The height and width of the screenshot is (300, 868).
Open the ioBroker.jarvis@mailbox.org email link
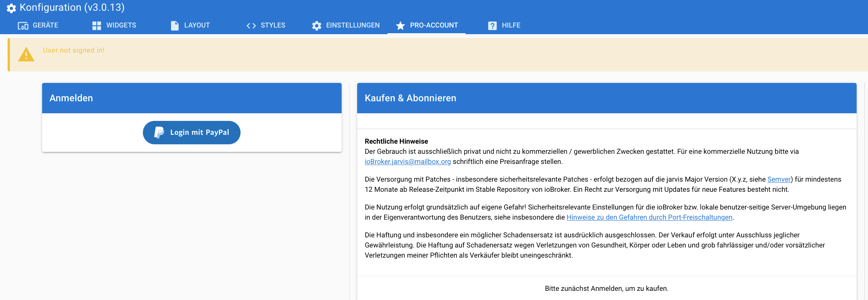(x=407, y=162)
